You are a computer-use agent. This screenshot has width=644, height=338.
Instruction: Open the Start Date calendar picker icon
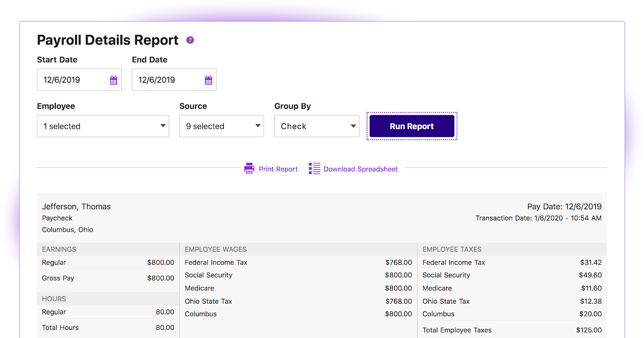[113, 80]
